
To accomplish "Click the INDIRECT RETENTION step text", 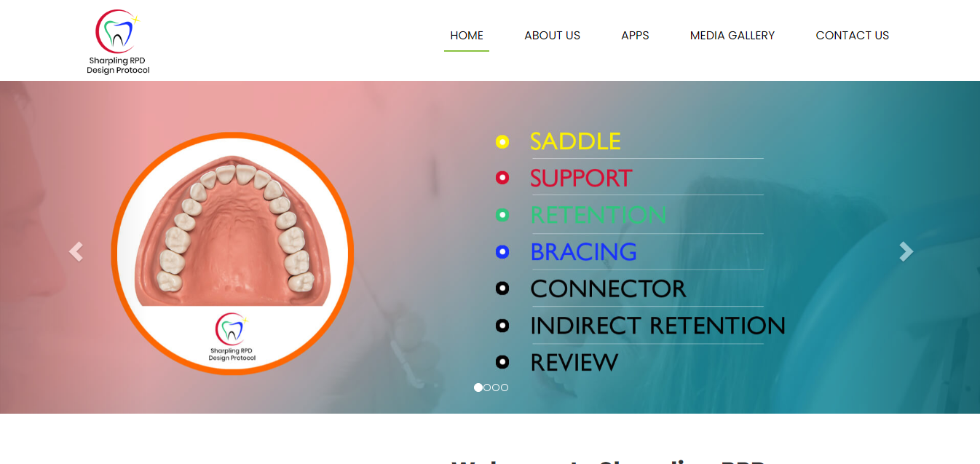I will pos(657,326).
